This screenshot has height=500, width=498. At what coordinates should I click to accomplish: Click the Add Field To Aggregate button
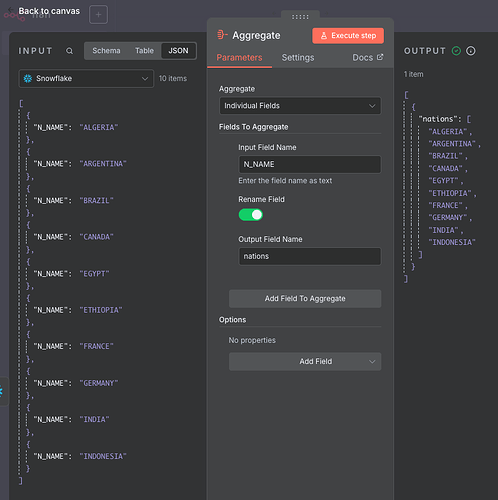coord(305,299)
